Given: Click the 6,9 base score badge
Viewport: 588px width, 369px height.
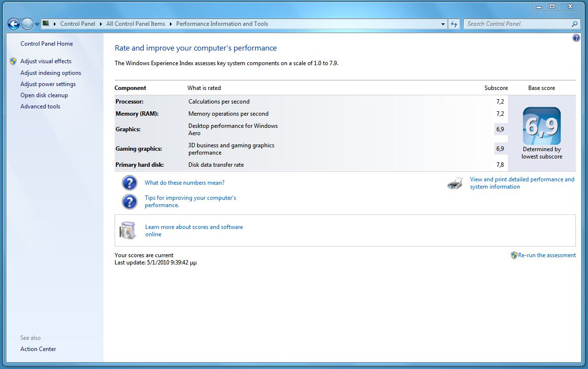Looking at the screenshot, I should coord(541,126).
